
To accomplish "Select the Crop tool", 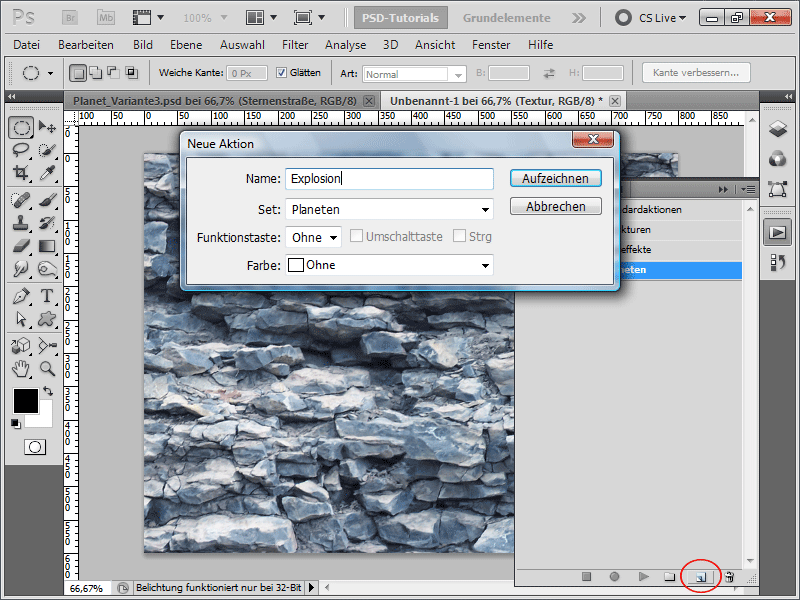I will [x=21, y=173].
